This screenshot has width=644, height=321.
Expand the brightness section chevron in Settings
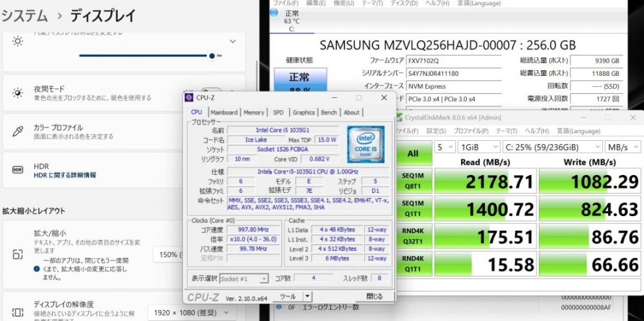[233, 41]
